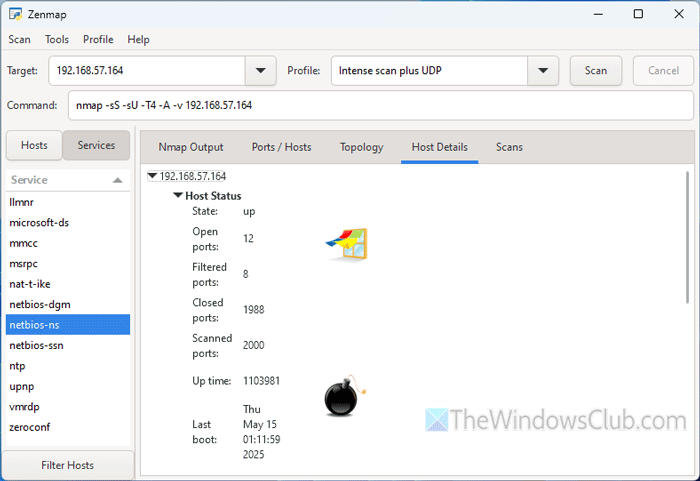
Task: Maximize the Zenmap window
Action: coord(638,14)
